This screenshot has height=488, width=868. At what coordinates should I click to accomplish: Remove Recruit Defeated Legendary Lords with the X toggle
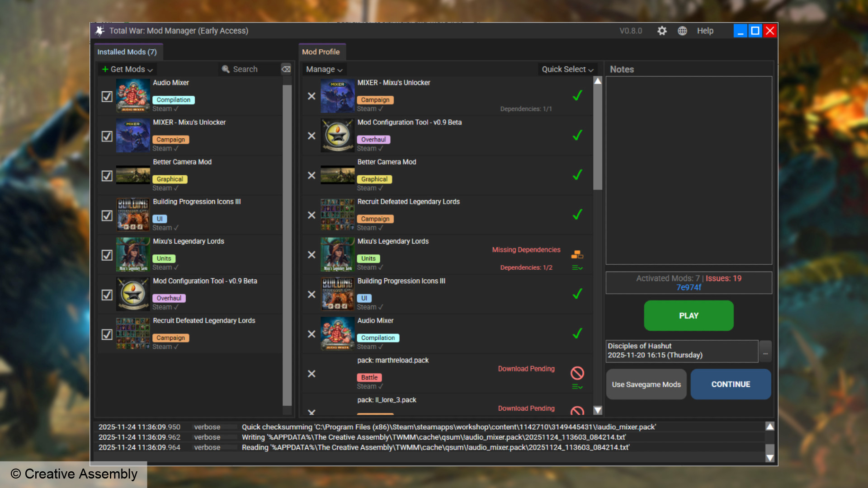click(x=311, y=216)
